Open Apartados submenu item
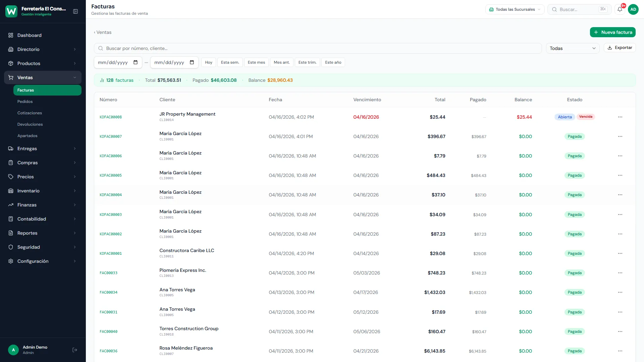The image size is (644, 362). [x=47, y=136]
